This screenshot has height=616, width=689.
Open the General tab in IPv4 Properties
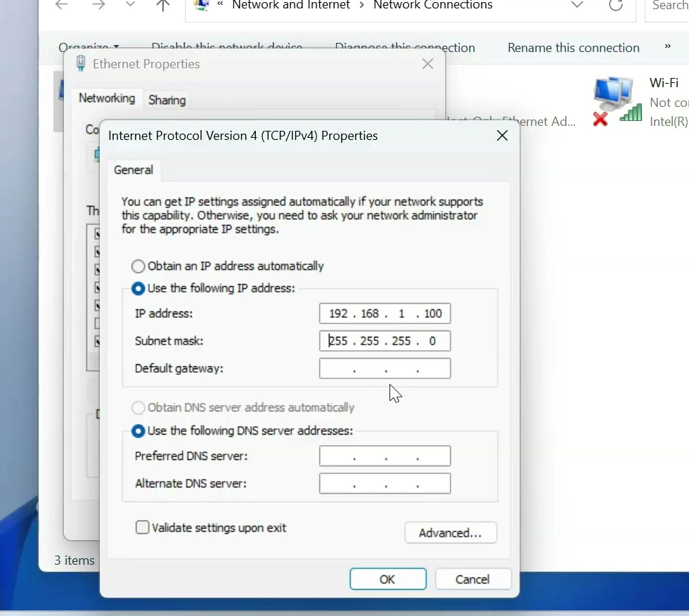pyautogui.click(x=134, y=170)
